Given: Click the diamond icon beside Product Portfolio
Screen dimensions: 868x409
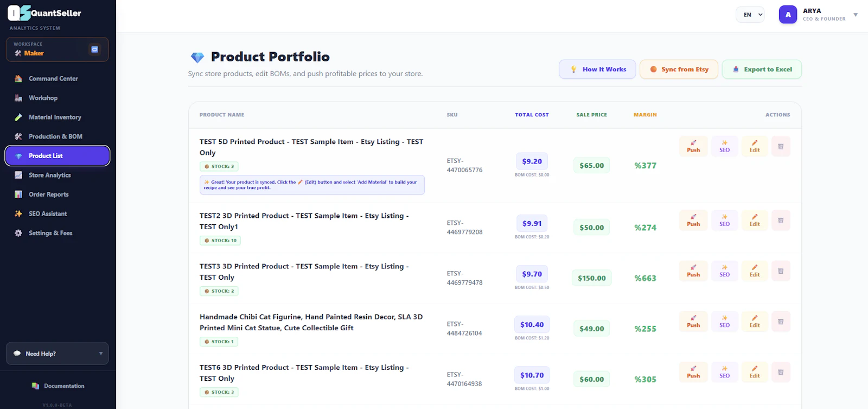Looking at the screenshot, I should pyautogui.click(x=197, y=57).
